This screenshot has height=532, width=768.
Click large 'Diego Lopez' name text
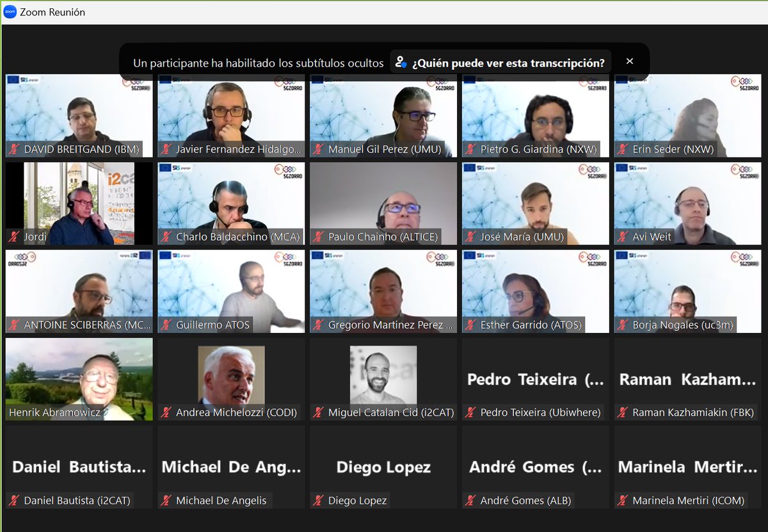coord(384,467)
